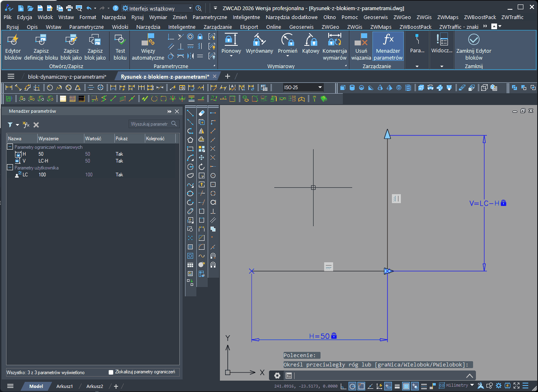Switch to Arkusz1 layout tab
Screen dimensions: 538x392
(65, 386)
